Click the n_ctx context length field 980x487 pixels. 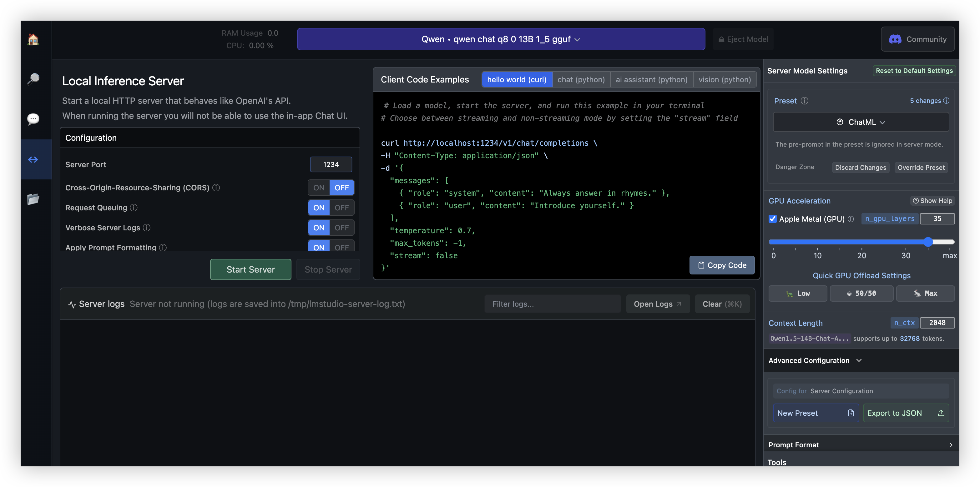[937, 322]
